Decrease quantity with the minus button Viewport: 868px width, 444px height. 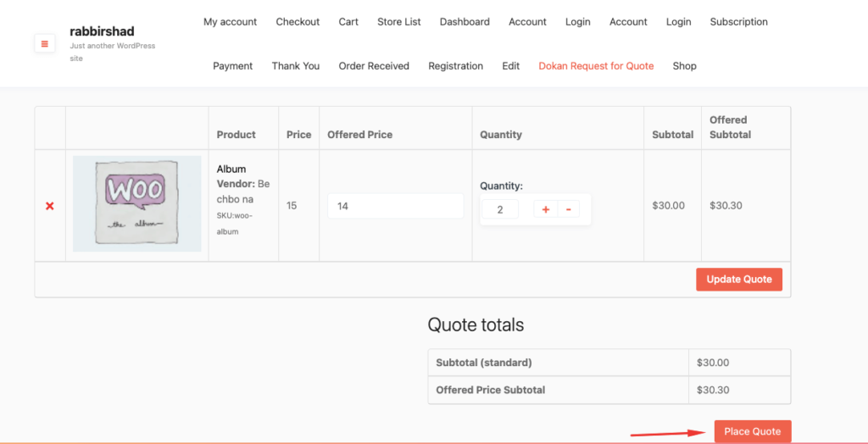coord(568,209)
